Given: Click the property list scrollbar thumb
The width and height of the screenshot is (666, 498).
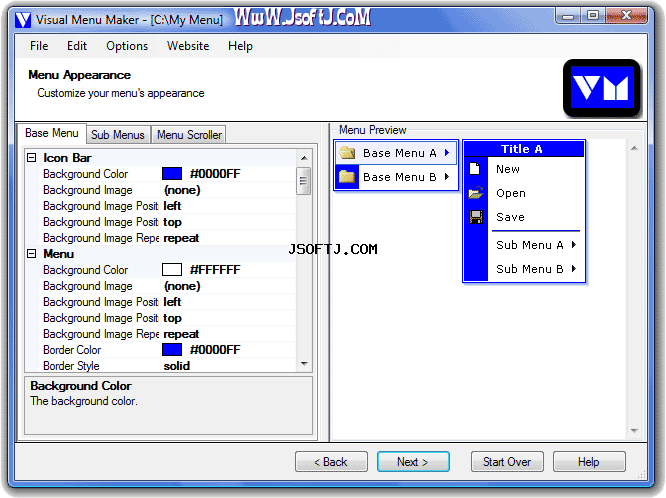Looking at the screenshot, I should coord(304,181).
